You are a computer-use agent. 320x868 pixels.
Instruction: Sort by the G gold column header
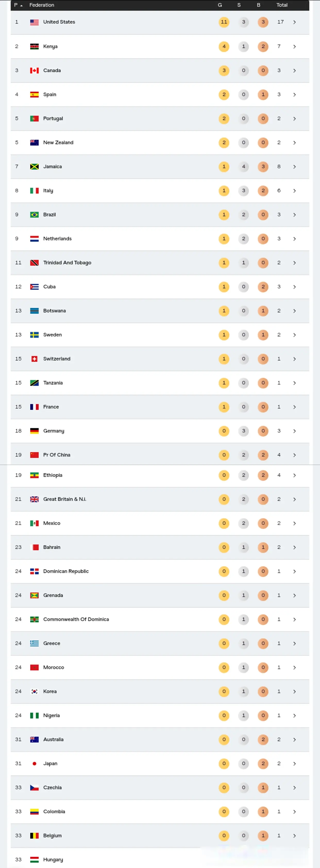coord(220,5)
